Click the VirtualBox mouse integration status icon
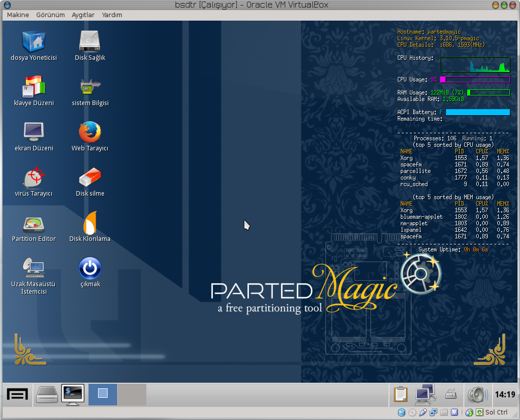 pos(469,412)
